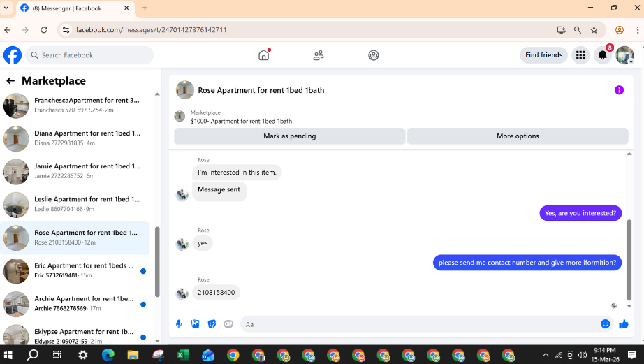This screenshot has height=364, width=644.
Task: Open tab search dropdown arrow
Action: click(x=6, y=8)
